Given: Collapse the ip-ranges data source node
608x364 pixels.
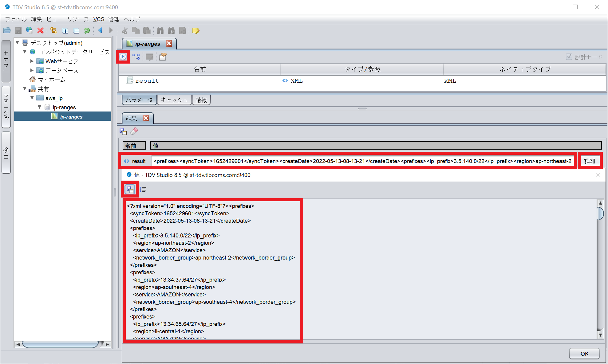Looking at the screenshot, I should tap(40, 107).
